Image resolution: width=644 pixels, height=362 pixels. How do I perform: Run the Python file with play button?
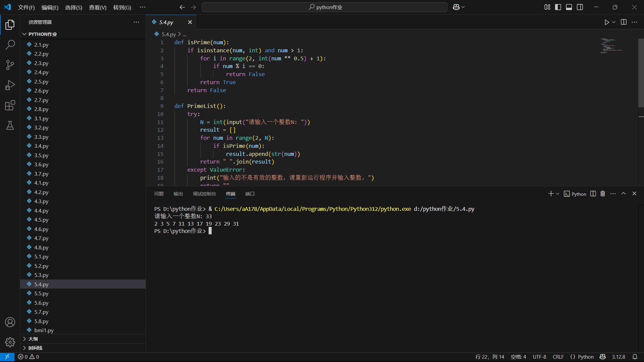[x=606, y=22]
